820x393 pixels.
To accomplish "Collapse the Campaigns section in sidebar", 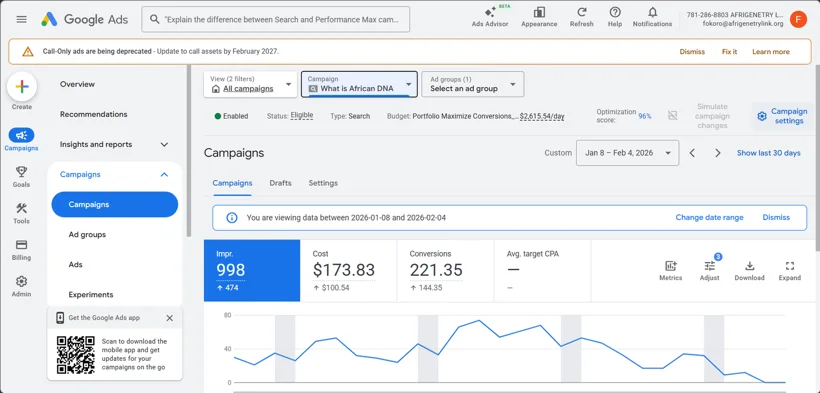I will pyautogui.click(x=164, y=174).
